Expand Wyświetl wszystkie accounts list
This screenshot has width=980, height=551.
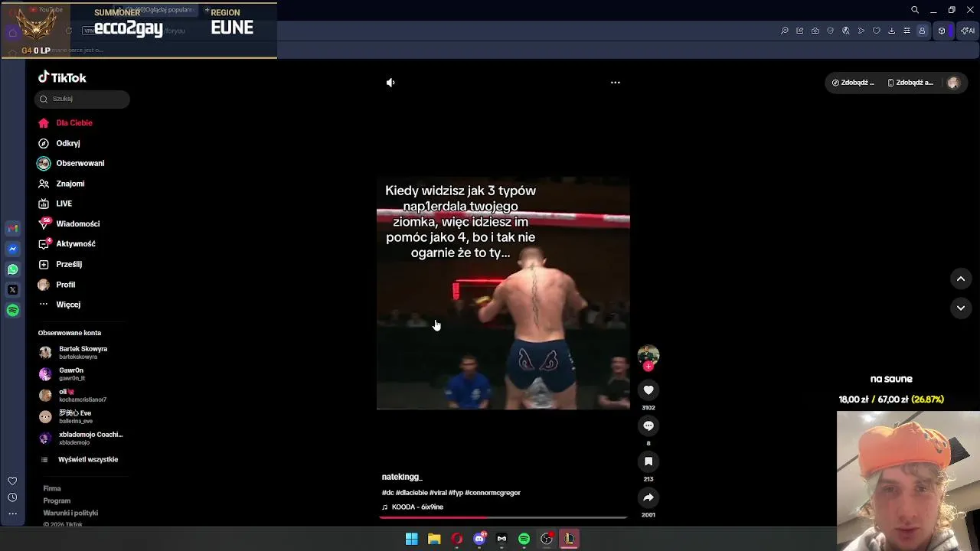79,460
